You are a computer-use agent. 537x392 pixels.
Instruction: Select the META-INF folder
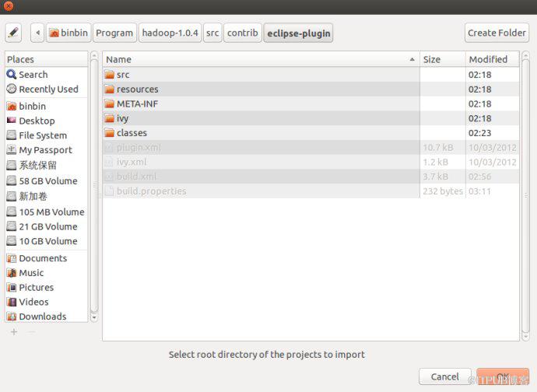coord(311,103)
